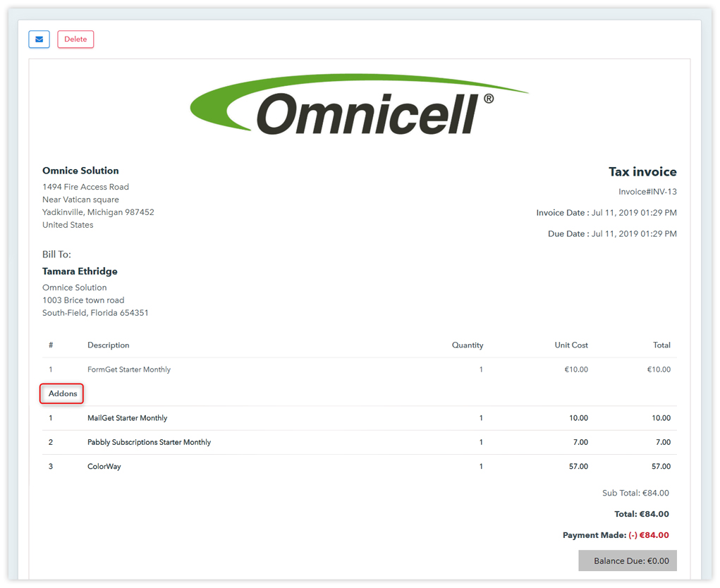Click the "Sub Total: €84.00" line

pyautogui.click(x=635, y=494)
